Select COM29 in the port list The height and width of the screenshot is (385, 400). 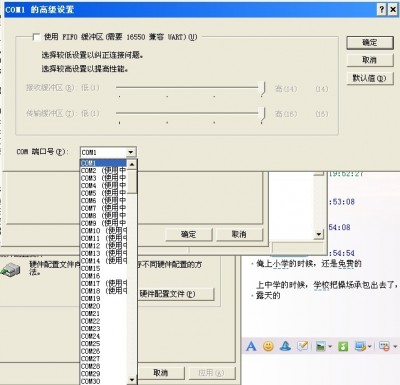(104, 373)
